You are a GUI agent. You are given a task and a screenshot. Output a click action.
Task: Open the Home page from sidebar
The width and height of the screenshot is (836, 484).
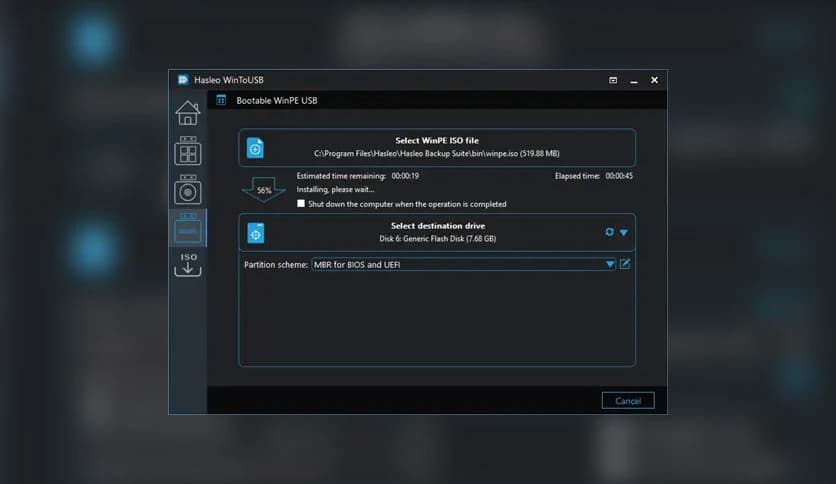(x=188, y=112)
